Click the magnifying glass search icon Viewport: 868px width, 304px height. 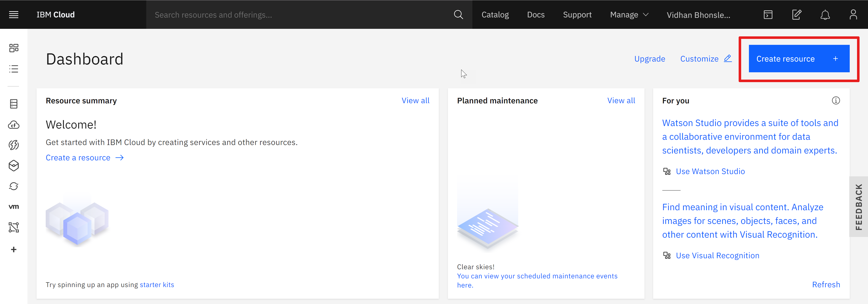(458, 14)
